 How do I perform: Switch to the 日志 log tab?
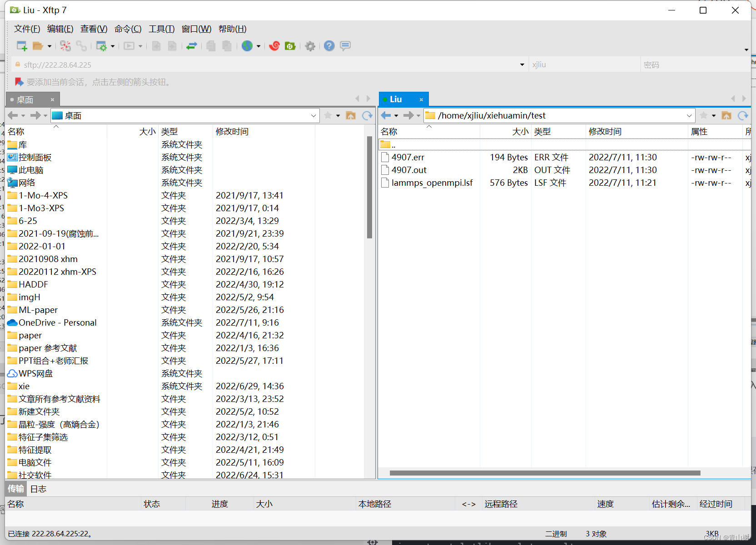click(x=38, y=489)
